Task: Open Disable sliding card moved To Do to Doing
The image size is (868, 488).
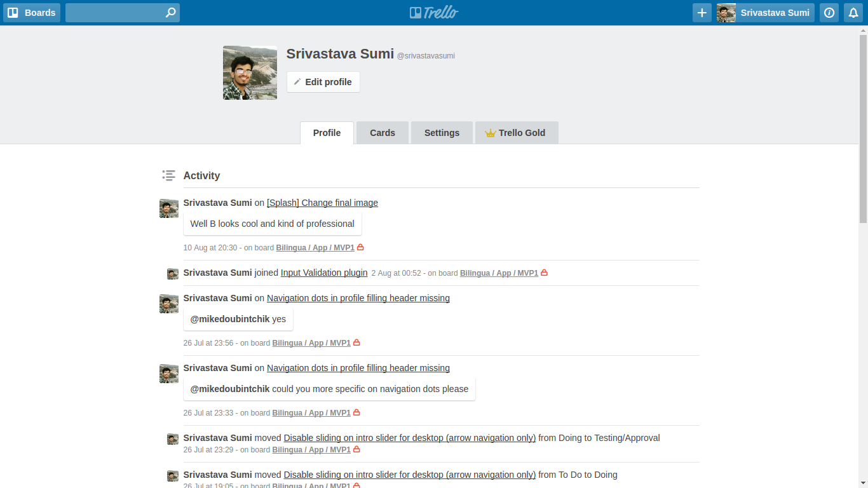Action: pyautogui.click(x=410, y=475)
